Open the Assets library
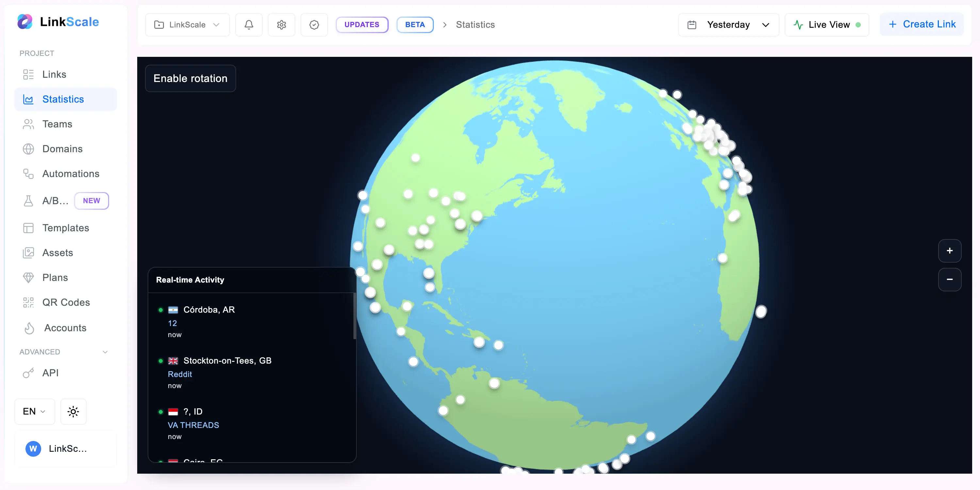The image size is (980, 490). point(57,253)
